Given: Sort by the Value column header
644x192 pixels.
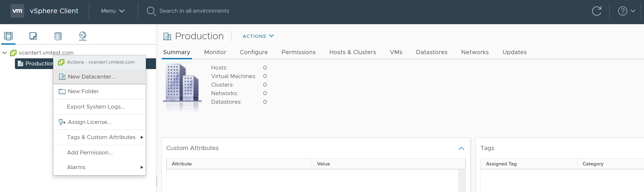Looking at the screenshot, I should (x=389, y=164).
